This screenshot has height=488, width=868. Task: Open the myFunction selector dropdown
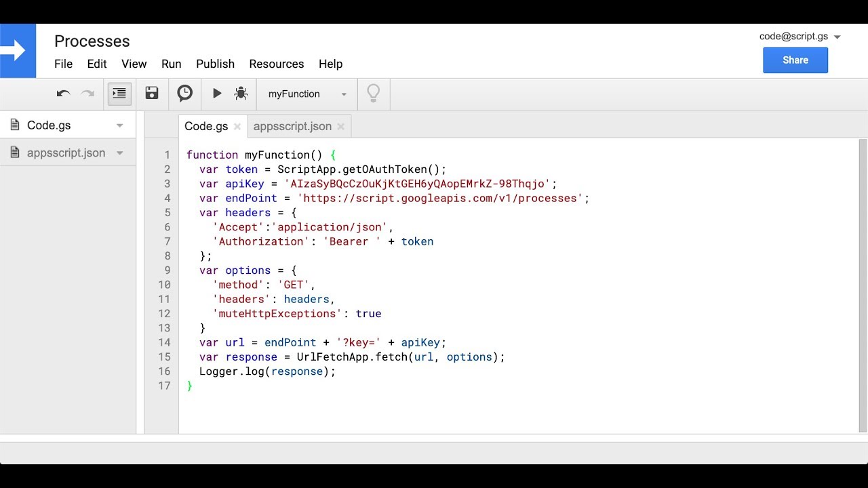point(307,94)
